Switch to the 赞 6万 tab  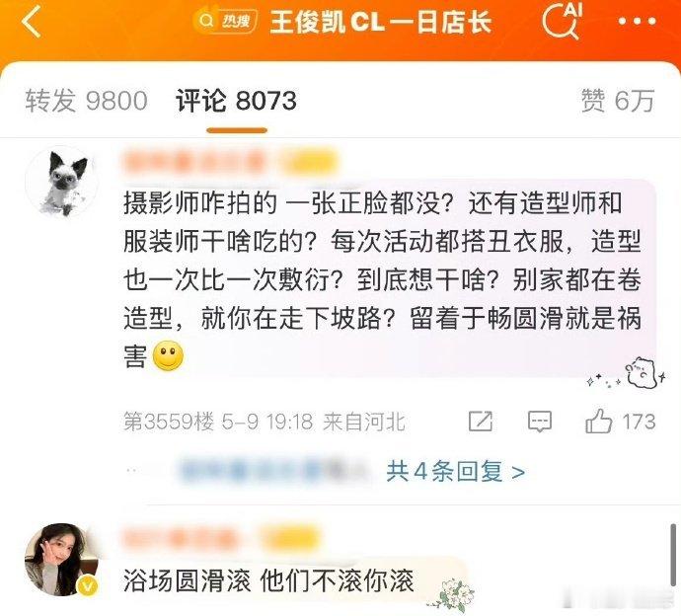[618, 101]
